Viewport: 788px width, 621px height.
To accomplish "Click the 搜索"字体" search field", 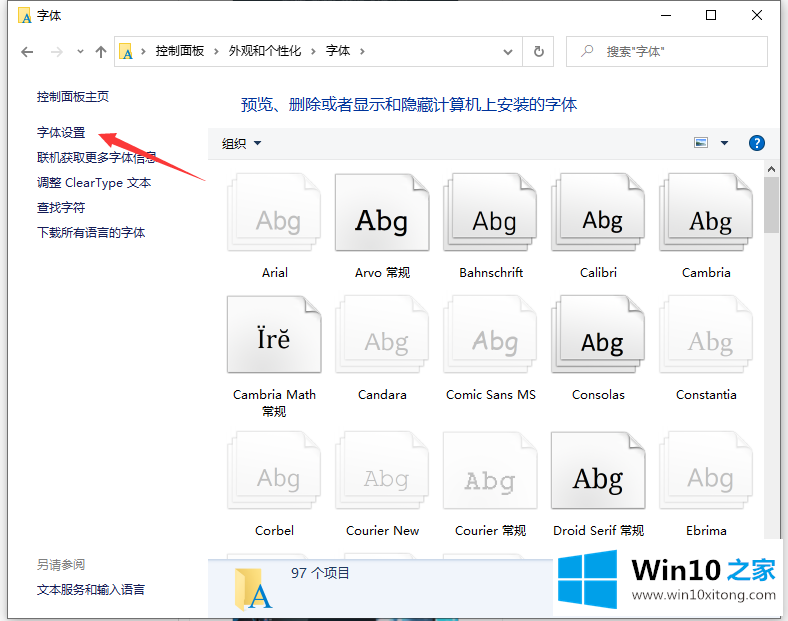I will 666,51.
